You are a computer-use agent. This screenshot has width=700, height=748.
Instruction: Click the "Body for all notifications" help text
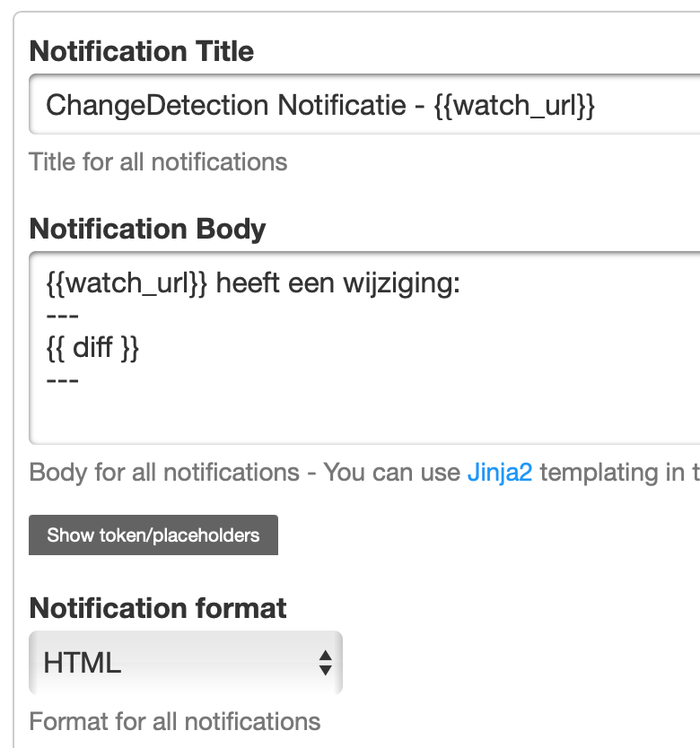(x=163, y=473)
